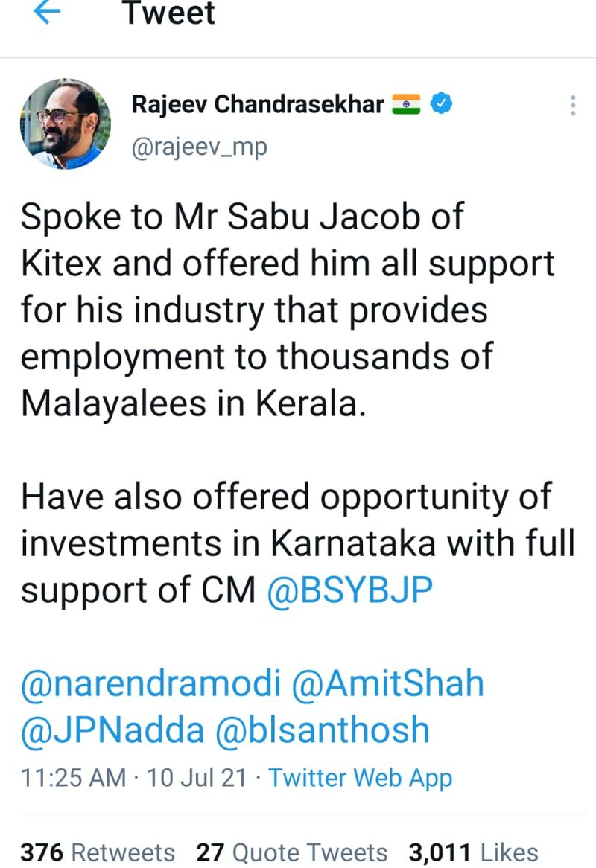The width and height of the screenshot is (596, 868).
Task: Open the Twitter Web App source link
Action: pyautogui.click(x=361, y=779)
